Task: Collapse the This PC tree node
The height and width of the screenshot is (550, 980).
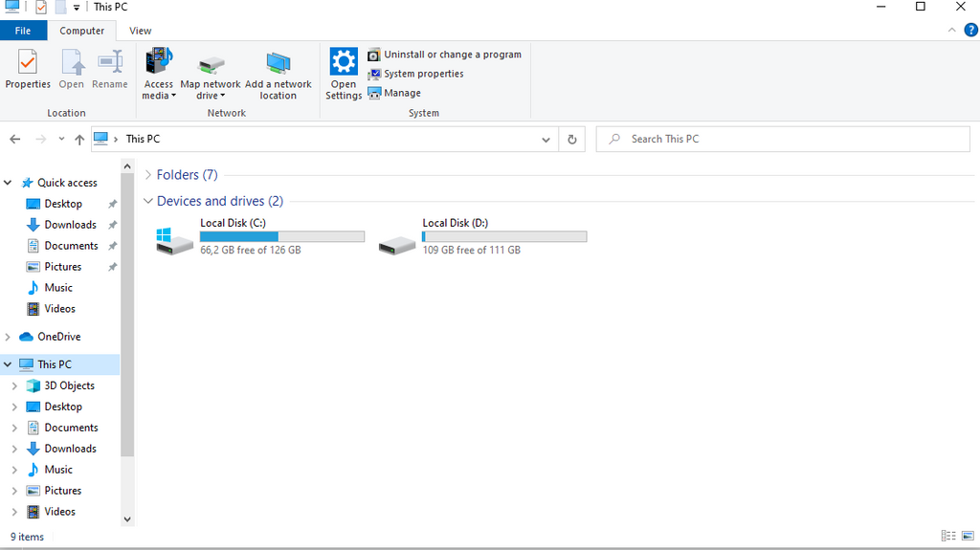Action: tap(8, 364)
